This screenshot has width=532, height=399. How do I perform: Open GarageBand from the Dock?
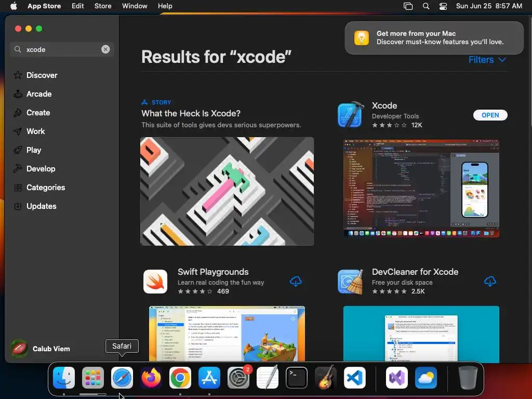point(326,378)
